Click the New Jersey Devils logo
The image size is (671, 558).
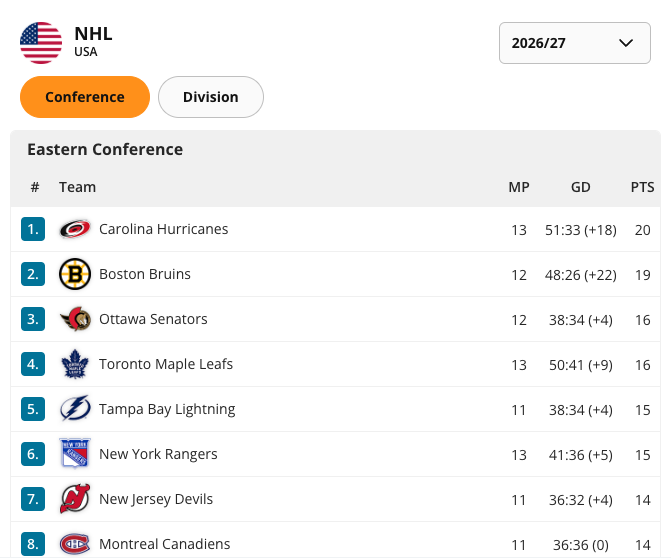[75, 499]
